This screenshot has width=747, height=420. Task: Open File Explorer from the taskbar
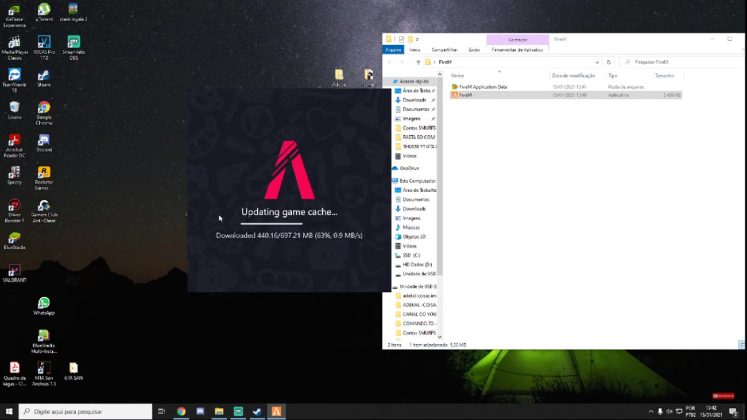(219, 411)
